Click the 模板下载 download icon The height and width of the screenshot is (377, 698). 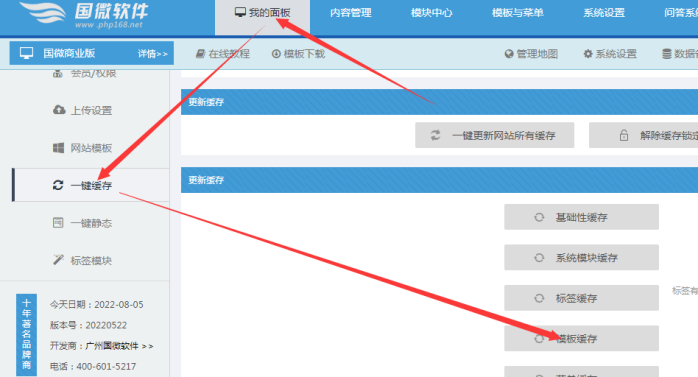click(276, 54)
